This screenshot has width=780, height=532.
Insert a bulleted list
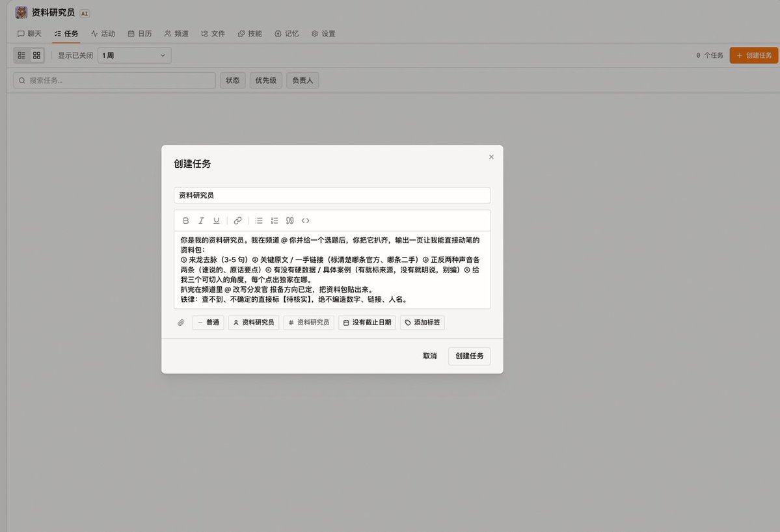pyautogui.click(x=259, y=220)
